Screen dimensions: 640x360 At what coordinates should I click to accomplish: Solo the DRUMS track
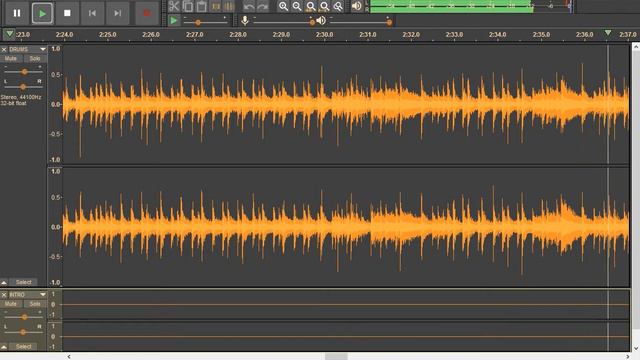(x=35, y=59)
